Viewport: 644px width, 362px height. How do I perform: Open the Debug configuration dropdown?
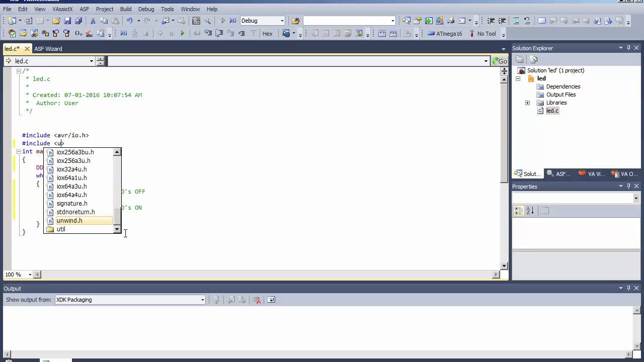click(282, 21)
